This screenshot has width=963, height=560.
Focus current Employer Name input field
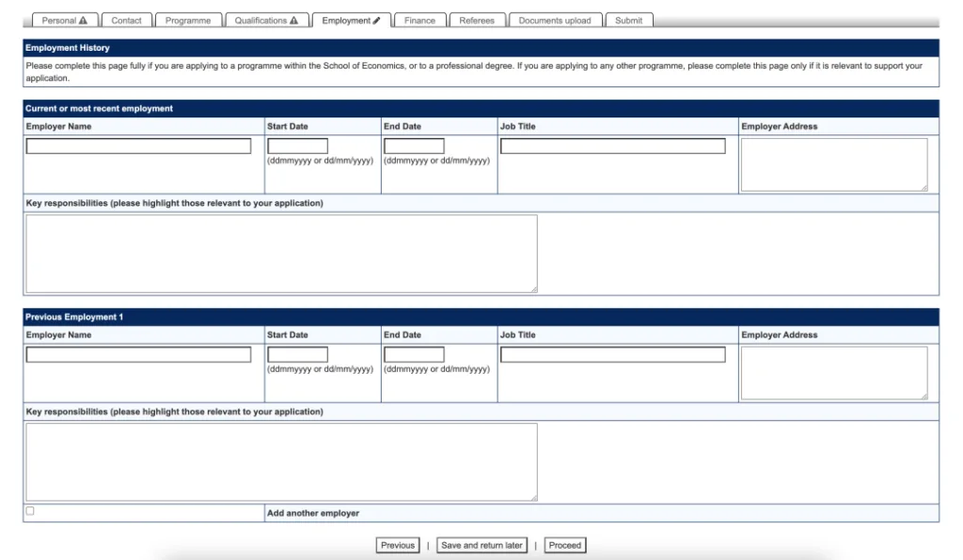pyautogui.click(x=138, y=147)
